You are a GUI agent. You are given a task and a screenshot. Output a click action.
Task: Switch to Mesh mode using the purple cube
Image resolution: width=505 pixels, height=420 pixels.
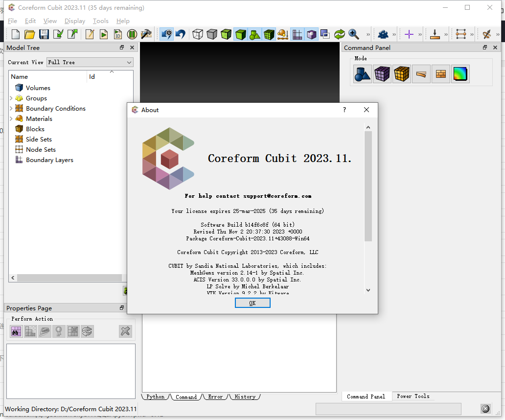(x=382, y=74)
